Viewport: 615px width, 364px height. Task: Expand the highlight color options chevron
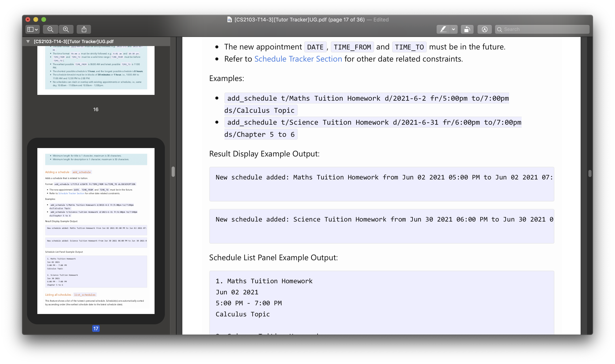453,29
